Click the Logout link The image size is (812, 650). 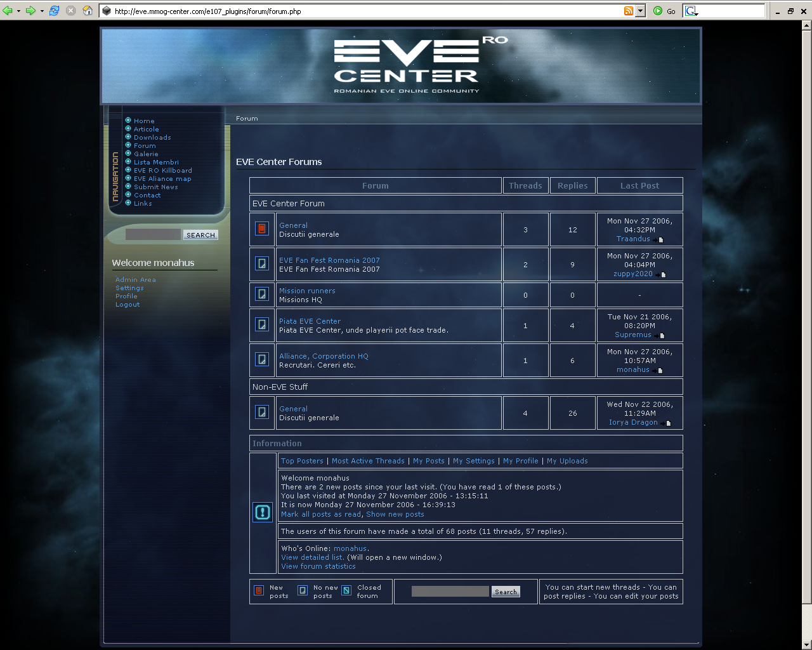coord(128,304)
